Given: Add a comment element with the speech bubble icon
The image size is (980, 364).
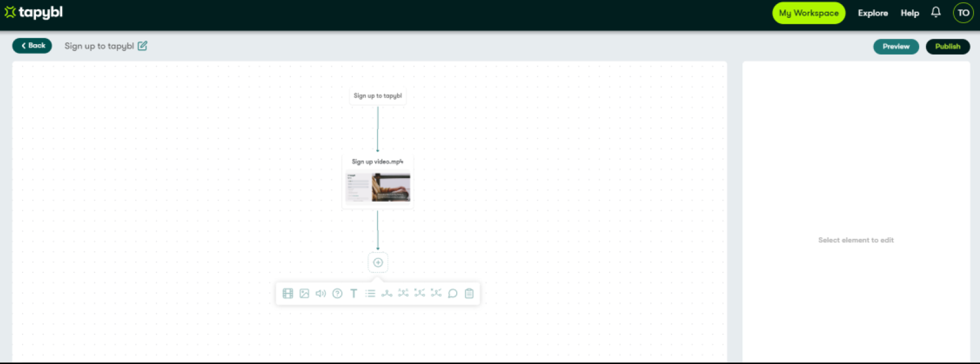Looking at the screenshot, I should coord(453,293).
